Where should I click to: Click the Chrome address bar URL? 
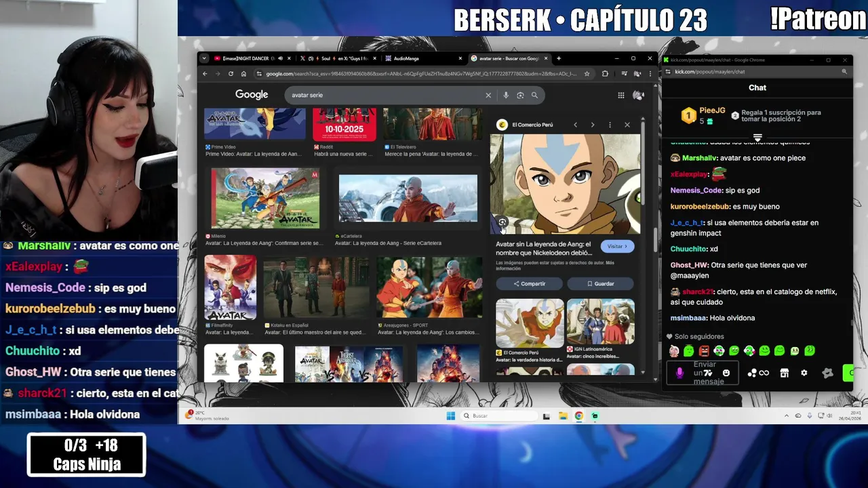pos(420,74)
